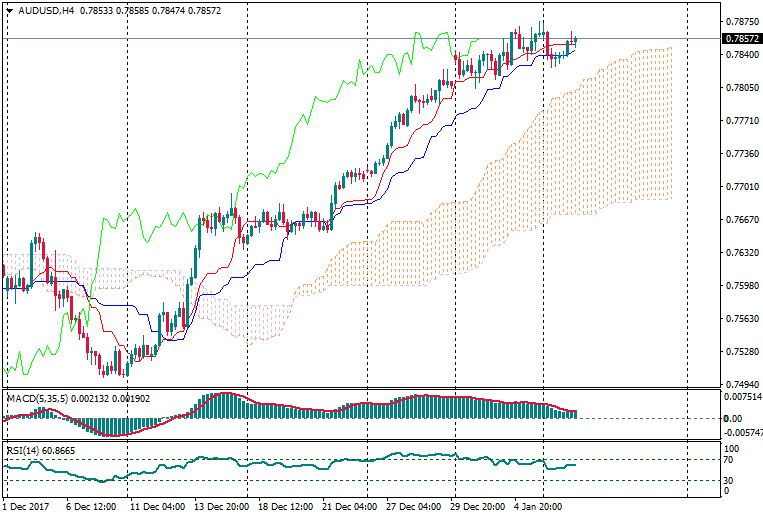
Task: Click the 0.76320 price axis label
Action: (x=740, y=253)
